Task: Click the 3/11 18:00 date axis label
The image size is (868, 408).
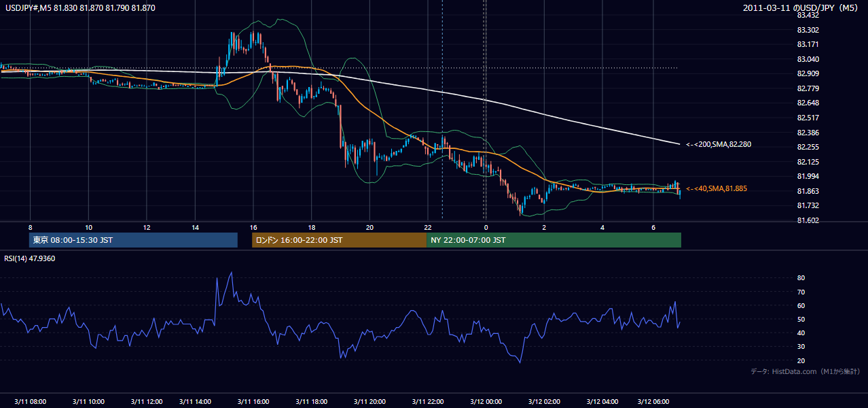Action: click(x=312, y=402)
